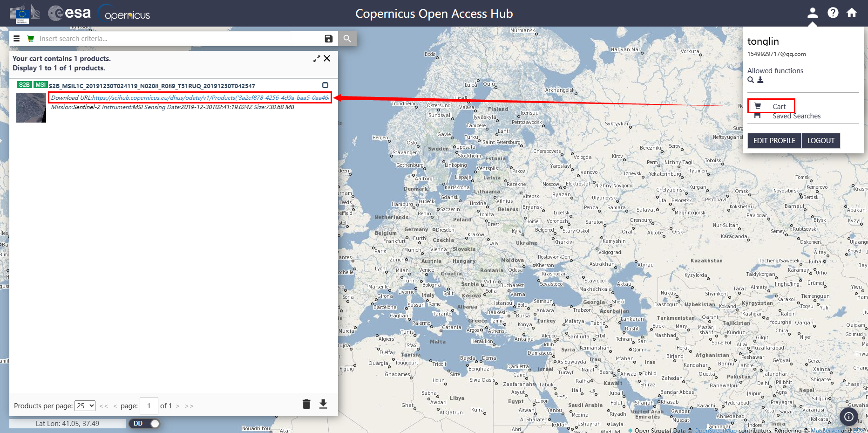Viewport: 868px width, 433px height.
Task: Go to first page of cart results
Action: (104, 406)
